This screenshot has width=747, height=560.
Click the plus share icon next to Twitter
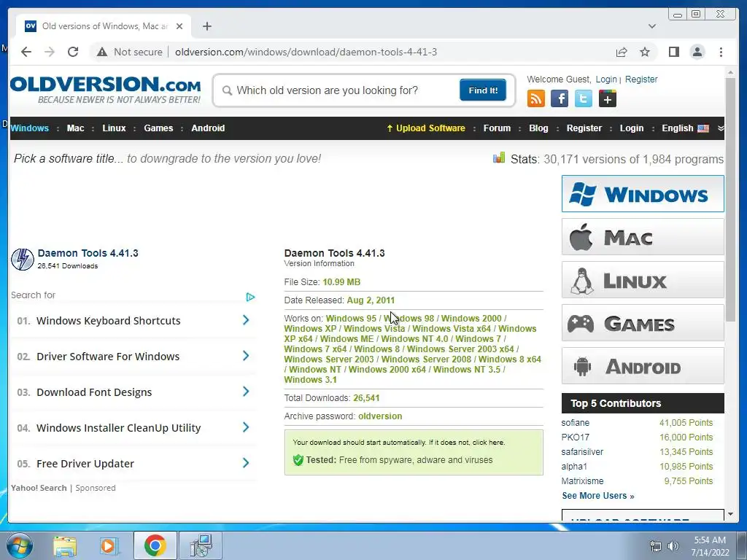(608, 99)
